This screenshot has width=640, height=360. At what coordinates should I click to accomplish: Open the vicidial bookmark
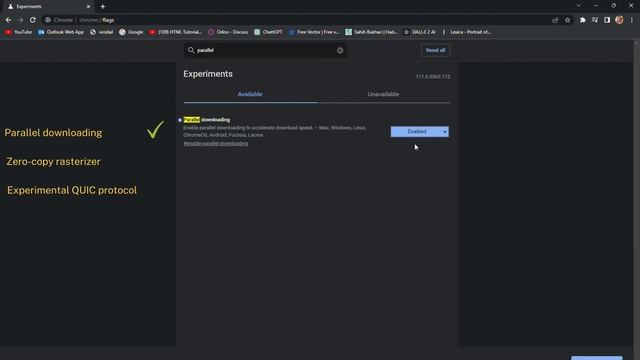101,32
